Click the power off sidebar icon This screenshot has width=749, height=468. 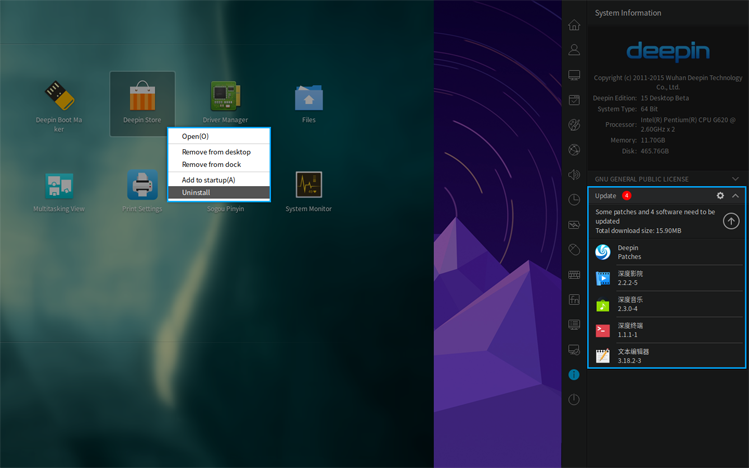pos(574,400)
